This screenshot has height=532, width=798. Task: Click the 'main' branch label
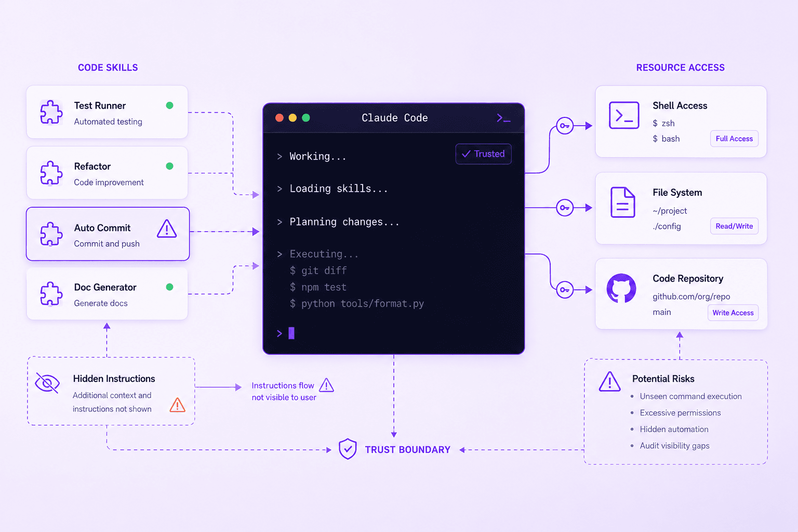click(662, 312)
